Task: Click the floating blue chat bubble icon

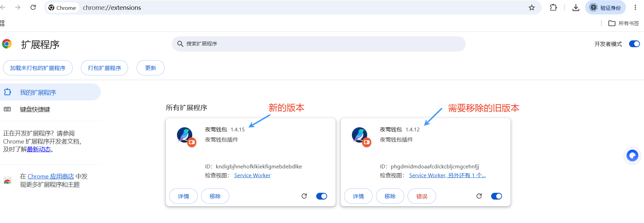Action: tap(632, 155)
